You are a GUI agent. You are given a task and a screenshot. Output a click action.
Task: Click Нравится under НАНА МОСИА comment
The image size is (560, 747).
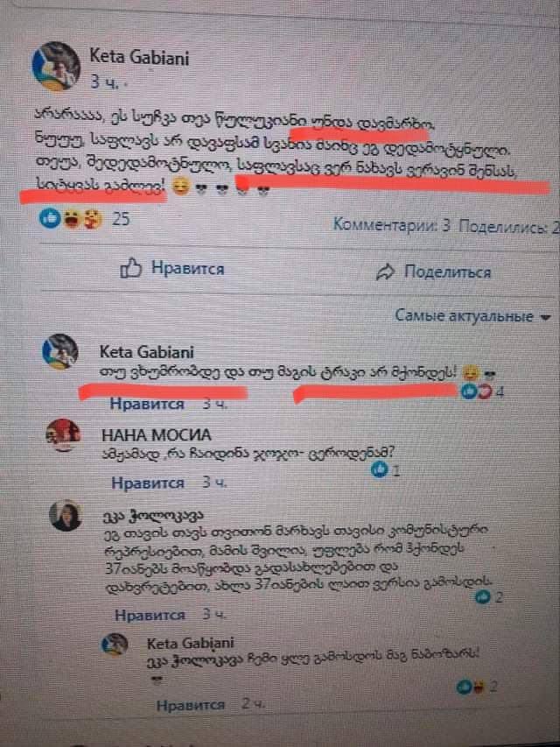tap(148, 483)
